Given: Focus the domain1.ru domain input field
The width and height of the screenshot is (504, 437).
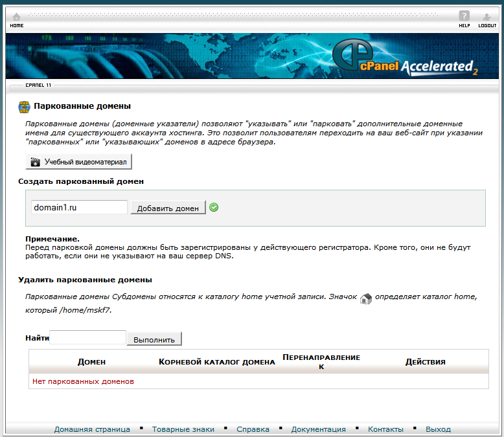Looking at the screenshot, I should pos(79,207).
